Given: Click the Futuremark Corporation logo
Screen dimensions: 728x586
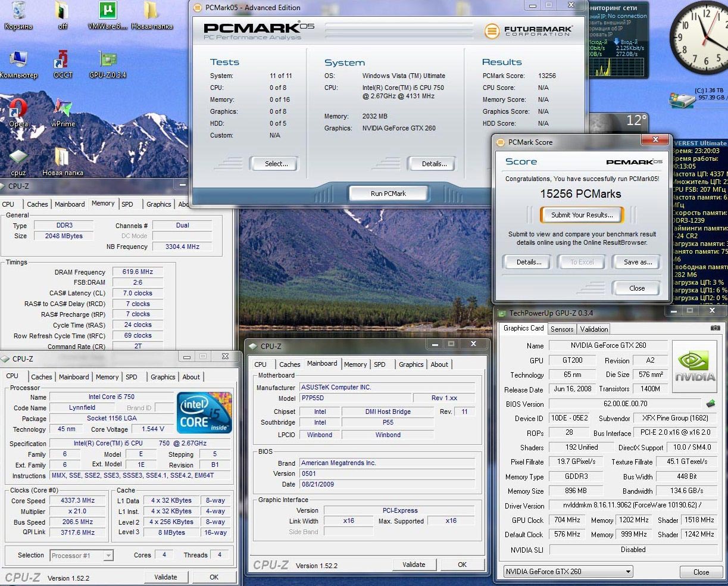Looking at the screenshot, I should [x=529, y=30].
